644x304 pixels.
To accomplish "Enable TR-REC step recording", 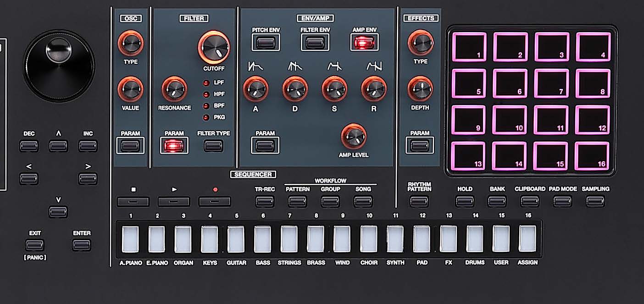I will [x=265, y=201].
